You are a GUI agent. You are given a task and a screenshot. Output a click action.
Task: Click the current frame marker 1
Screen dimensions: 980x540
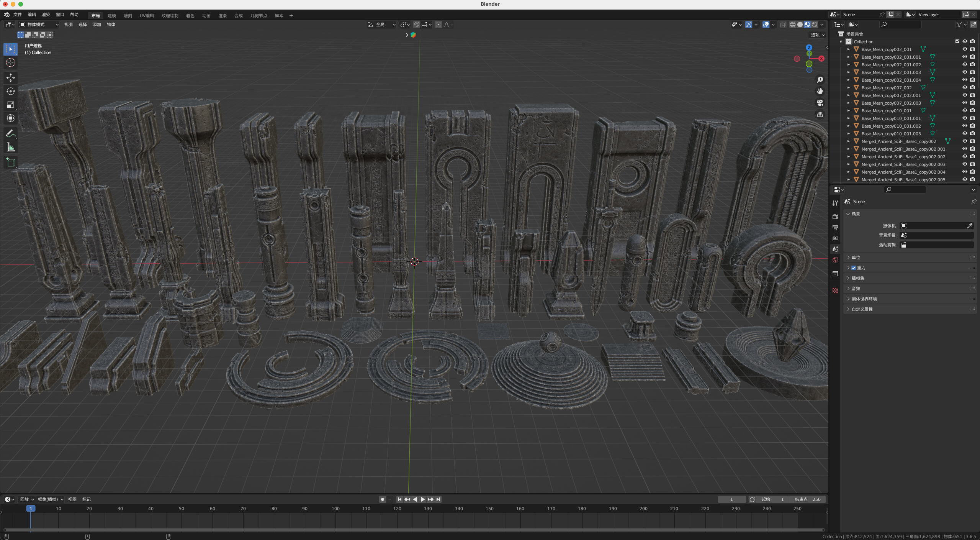31,509
